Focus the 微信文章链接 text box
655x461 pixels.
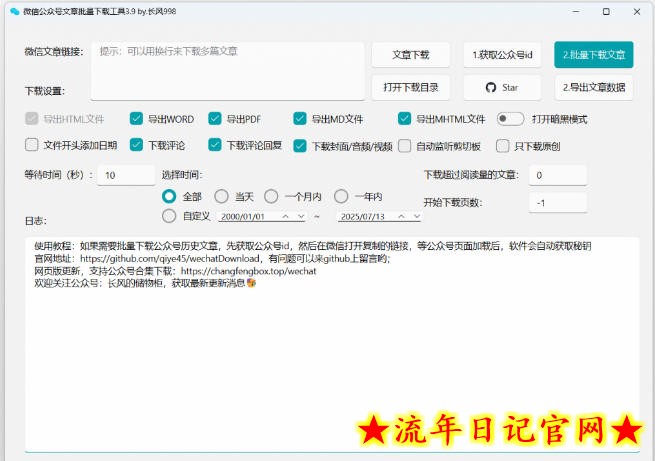point(228,71)
